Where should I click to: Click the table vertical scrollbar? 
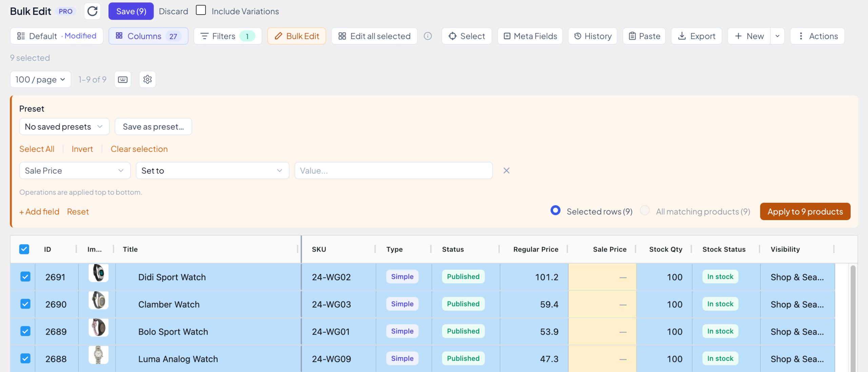point(853,318)
